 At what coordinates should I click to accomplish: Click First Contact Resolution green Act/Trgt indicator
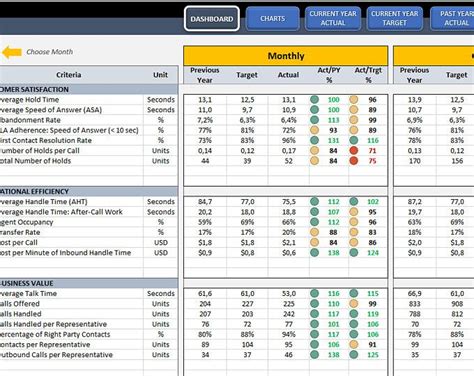click(x=354, y=140)
